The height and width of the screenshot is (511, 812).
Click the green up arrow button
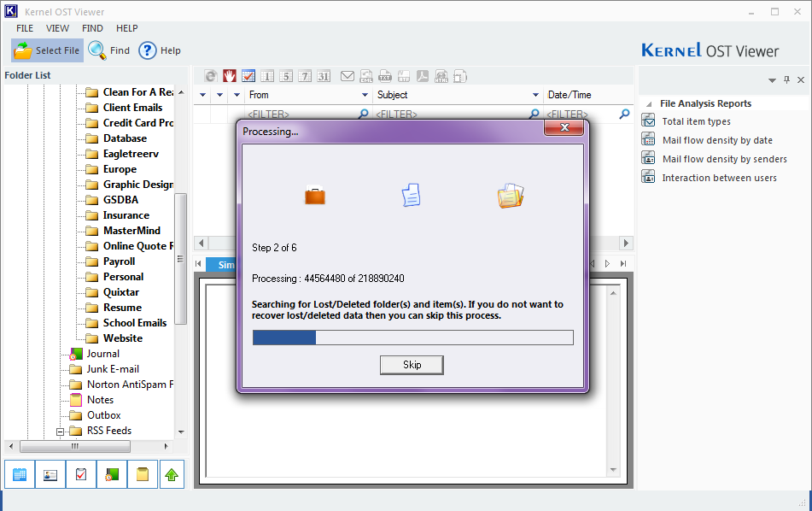coord(172,474)
